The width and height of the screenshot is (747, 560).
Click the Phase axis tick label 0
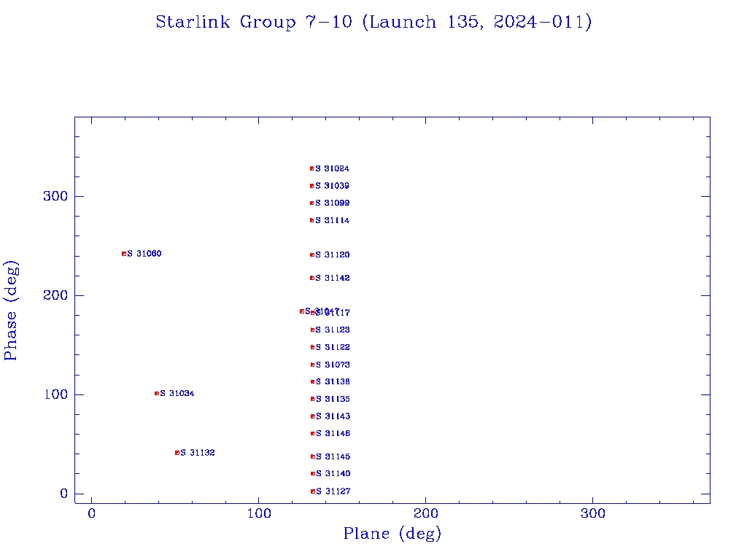point(64,494)
